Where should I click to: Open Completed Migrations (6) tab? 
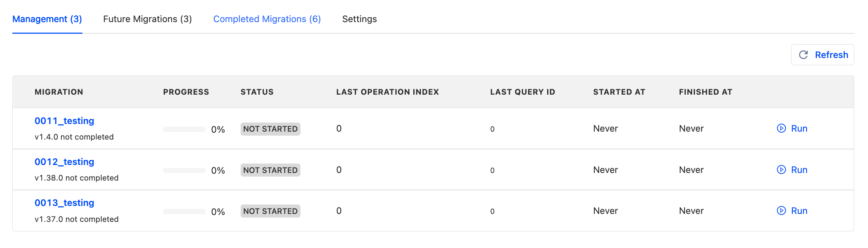pos(267,19)
